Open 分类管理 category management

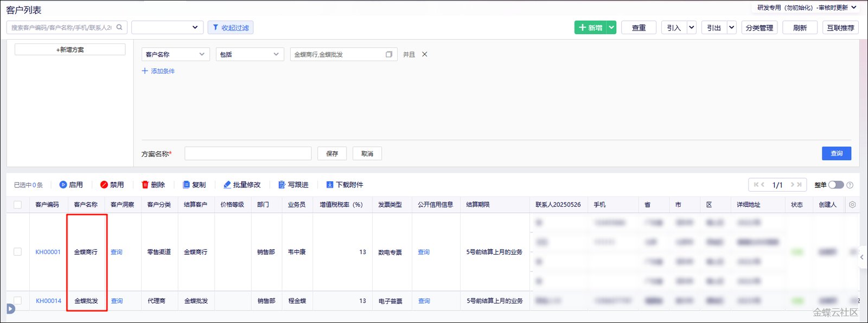point(759,28)
